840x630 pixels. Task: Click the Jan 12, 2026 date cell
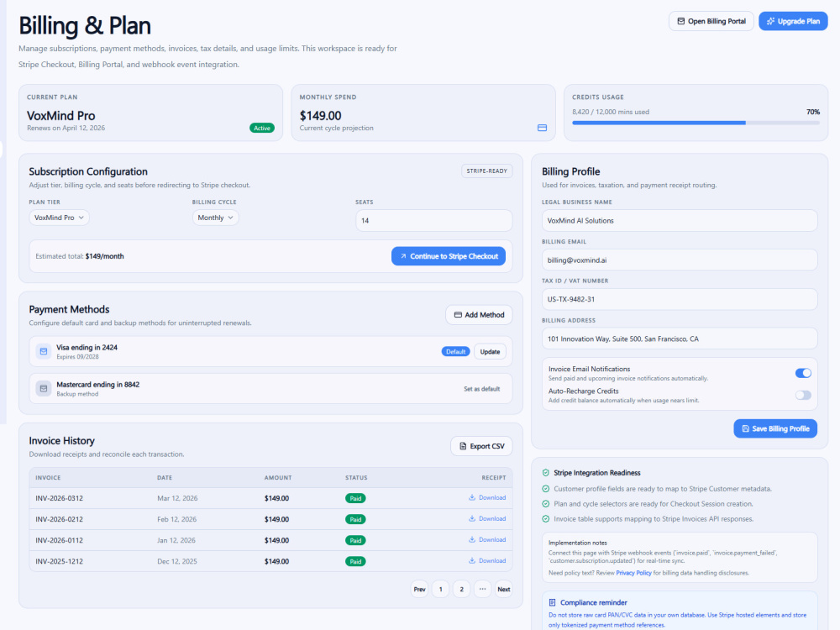[x=176, y=540]
